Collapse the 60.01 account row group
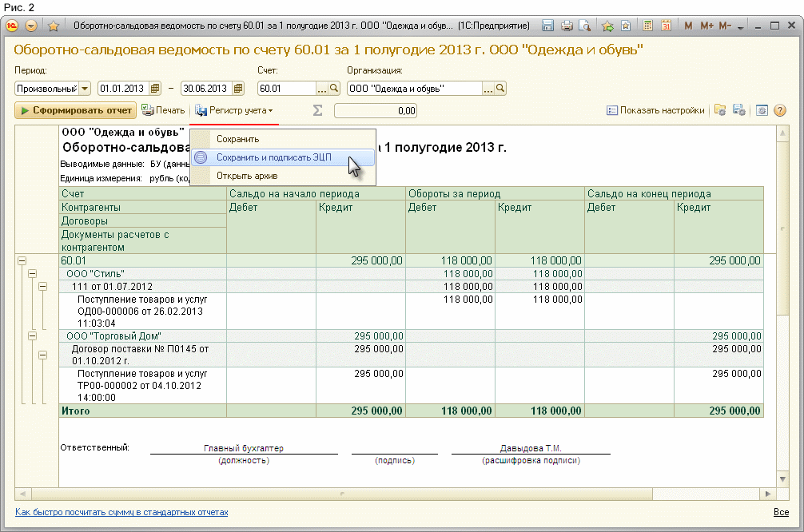This screenshot has height=532, width=804. click(22, 260)
